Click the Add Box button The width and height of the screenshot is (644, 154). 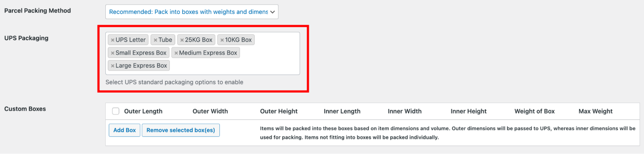(x=124, y=130)
